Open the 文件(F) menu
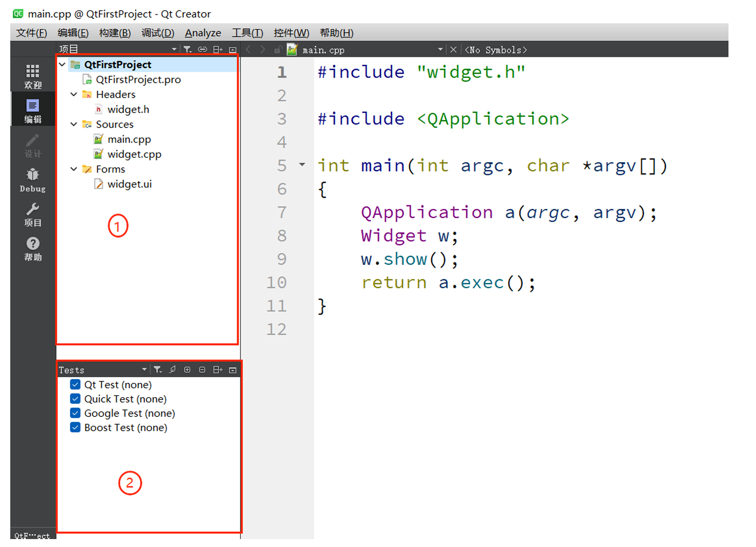 click(x=31, y=33)
